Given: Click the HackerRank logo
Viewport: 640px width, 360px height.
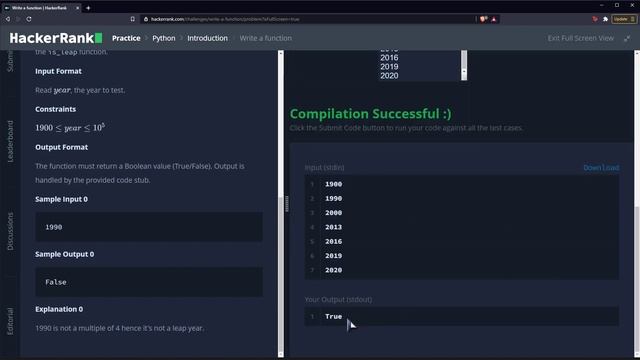Looking at the screenshot, I should pyautogui.click(x=56, y=38).
